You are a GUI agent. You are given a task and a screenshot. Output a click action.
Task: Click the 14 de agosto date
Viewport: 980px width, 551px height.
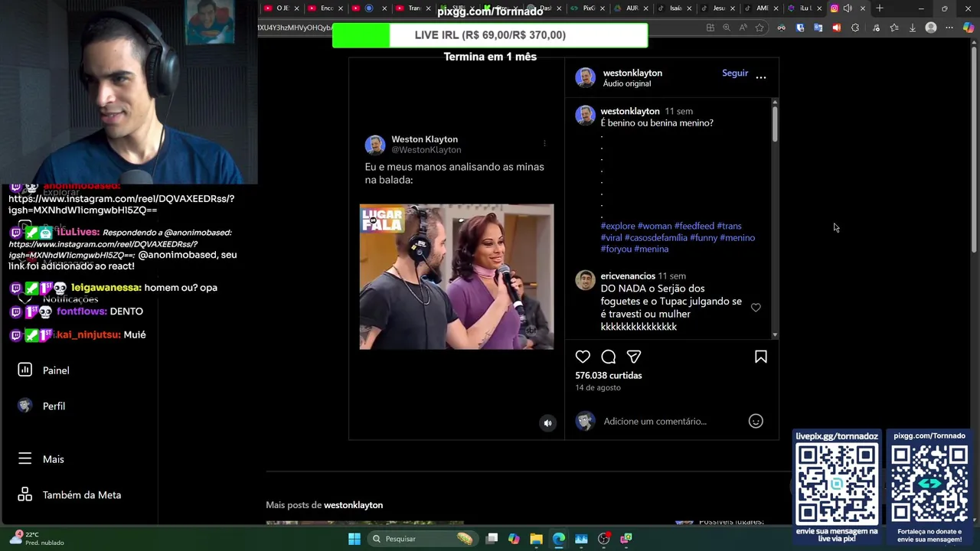(x=598, y=387)
